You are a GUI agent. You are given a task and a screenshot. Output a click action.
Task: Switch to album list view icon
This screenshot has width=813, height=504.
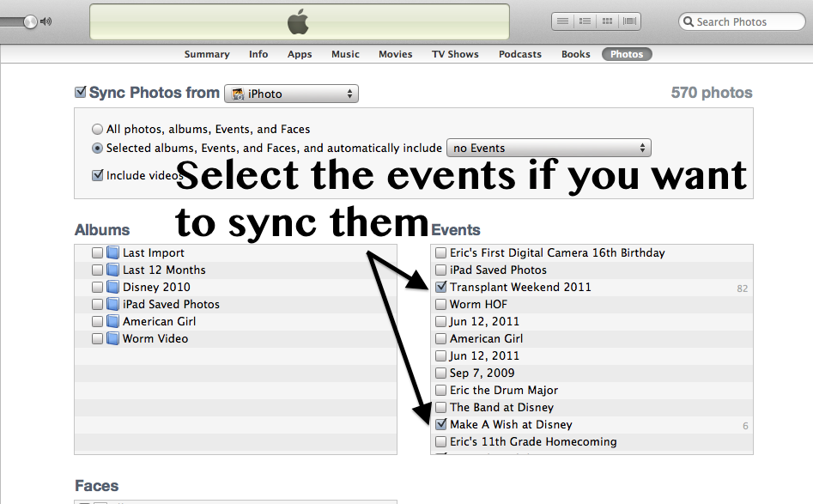[585, 21]
